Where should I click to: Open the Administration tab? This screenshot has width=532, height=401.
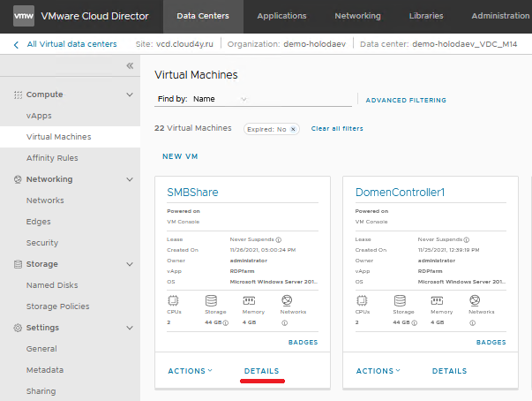coord(500,16)
